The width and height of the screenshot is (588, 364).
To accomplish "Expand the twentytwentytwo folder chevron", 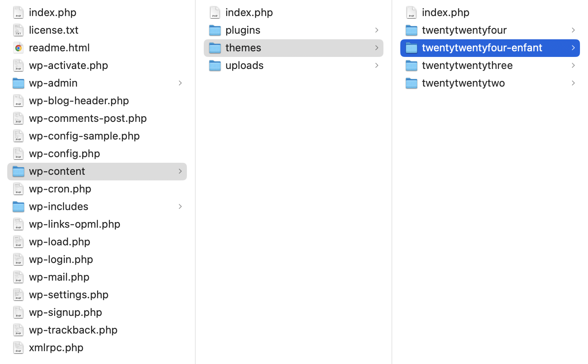I will tap(573, 83).
